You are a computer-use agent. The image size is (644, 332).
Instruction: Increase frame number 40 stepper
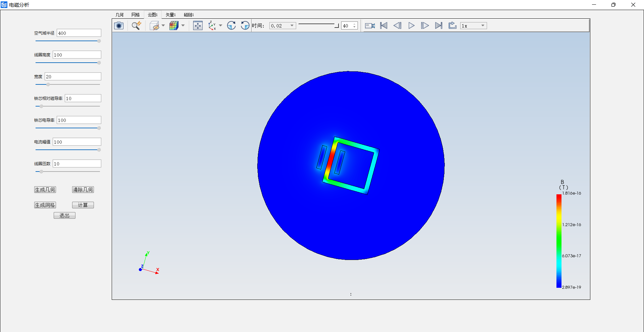pyautogui.click(x=355, y=24)
